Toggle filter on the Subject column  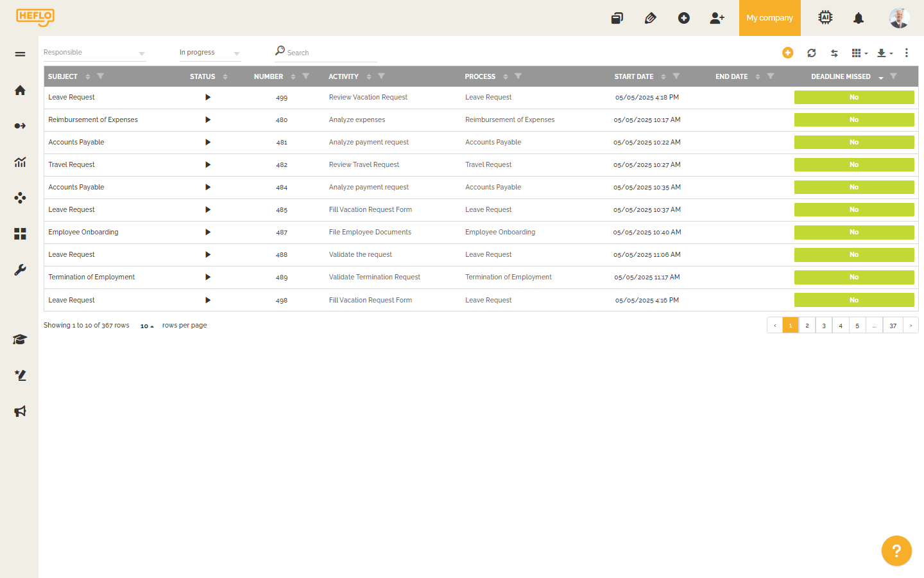click(x=100, y=76)
